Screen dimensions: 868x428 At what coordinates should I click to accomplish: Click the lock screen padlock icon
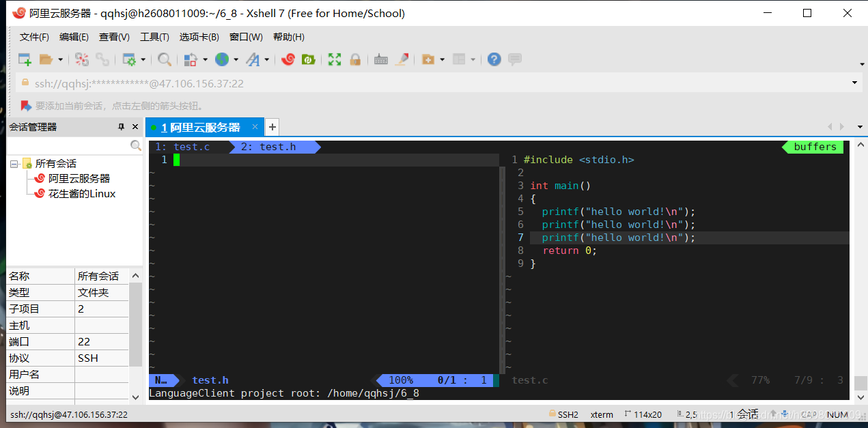coord(355,59)
